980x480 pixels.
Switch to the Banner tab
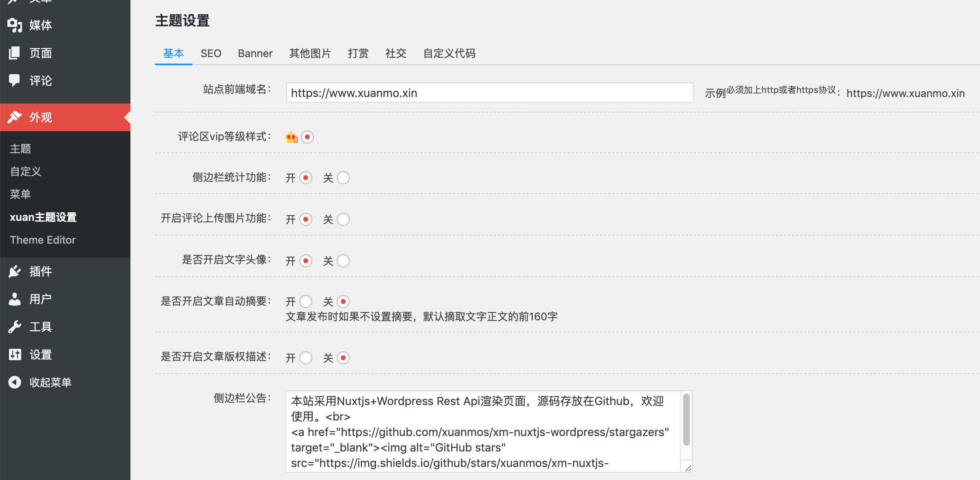[254, 53]
